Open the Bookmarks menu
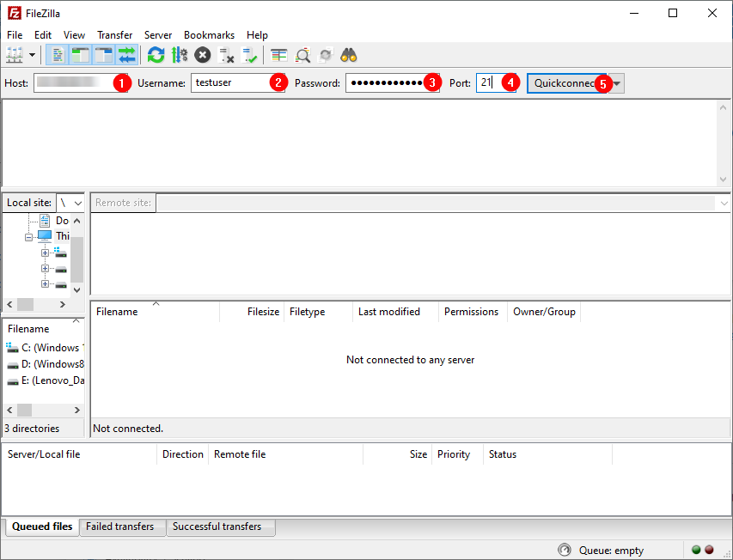The height and width of the screenshot is (560, 733). coord(209,35)
